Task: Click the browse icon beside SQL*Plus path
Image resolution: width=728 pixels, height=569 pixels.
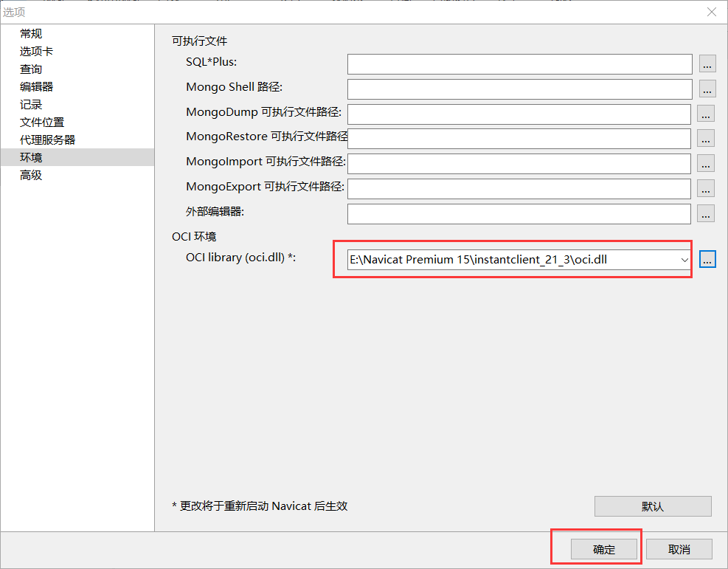Action: (x=707, y=64)
